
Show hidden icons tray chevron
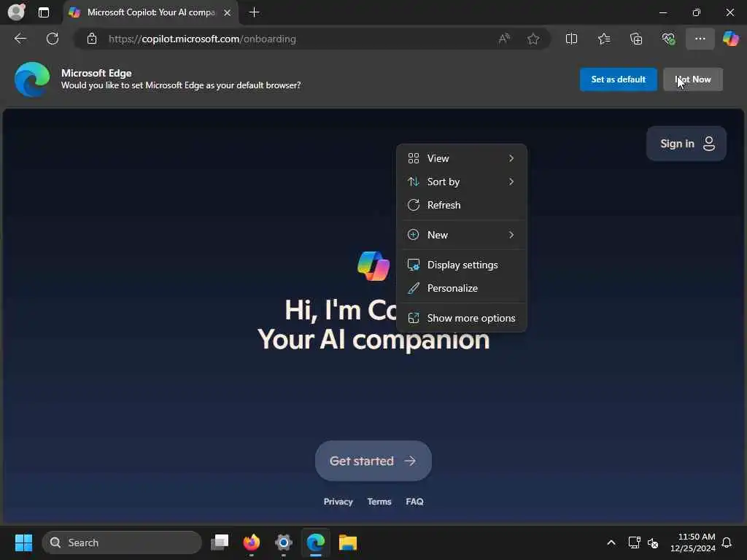[x=611, y=542]
